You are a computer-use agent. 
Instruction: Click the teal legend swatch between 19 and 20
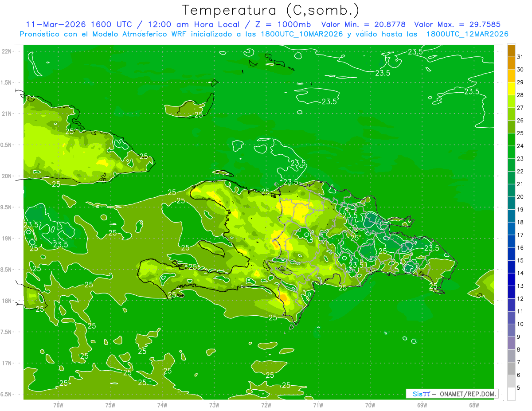511,204
